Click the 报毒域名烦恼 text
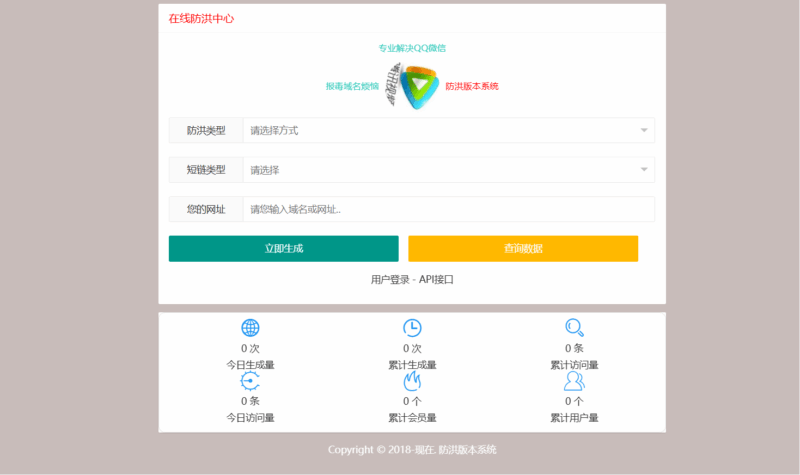The image size is (800, 475). pyautogui.click(x=352, y=86)
